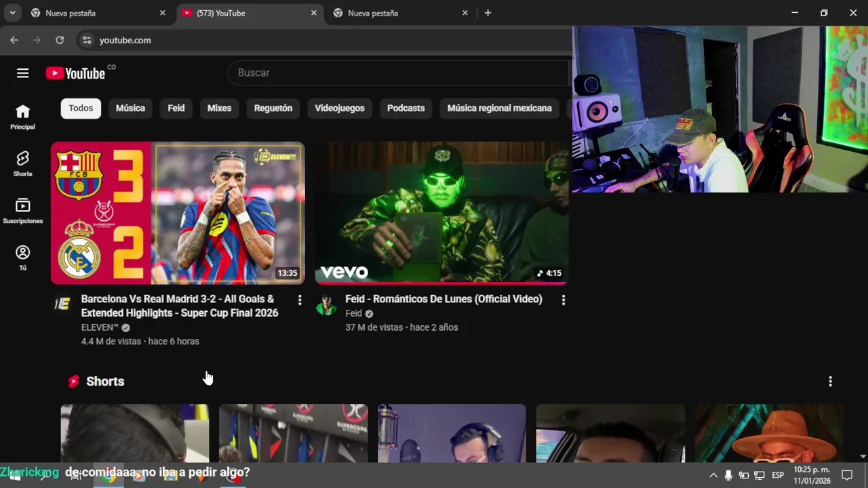Open the Short with man in orange hat
The height and width of the screenshot is (488, 868).
click(x=770, y=433)
